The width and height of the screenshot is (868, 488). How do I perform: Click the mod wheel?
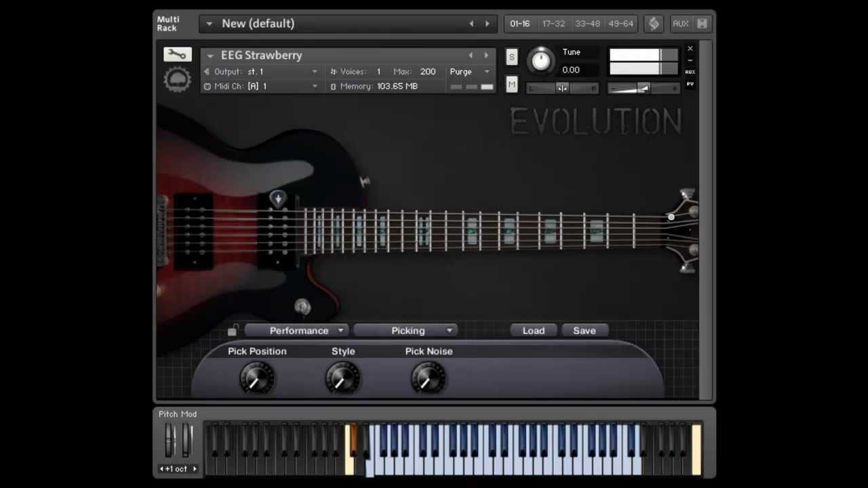point(187,441)
